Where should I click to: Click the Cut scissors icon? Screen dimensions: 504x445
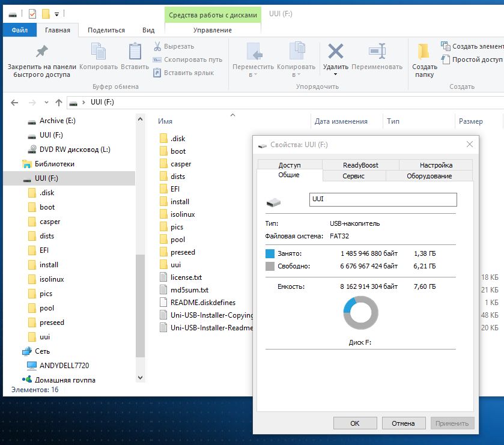pos(157,46)
